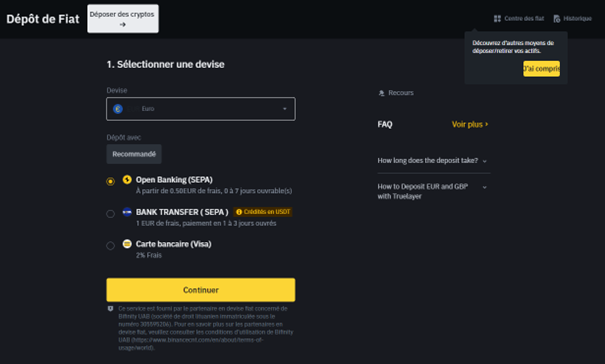Click the Bank Transfer SEPA flag icon
Viewport: 605px width, 364px height.
(127, 212)
